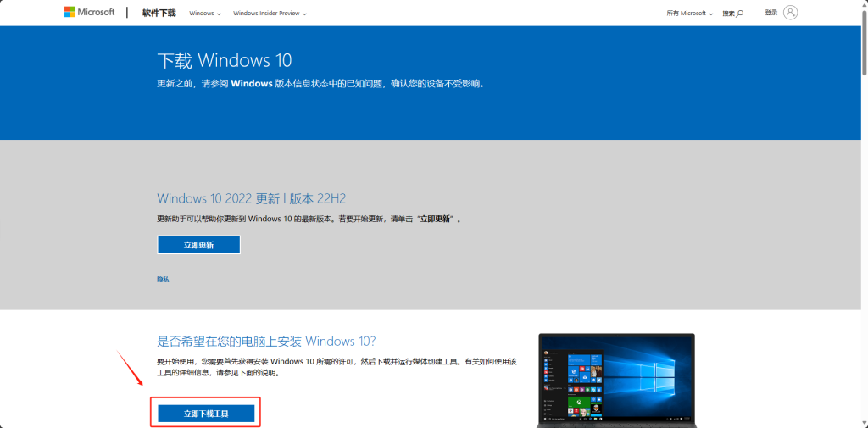Click the 是否希望在您的电脑上安装 Windows 10 heading
Screen dimensions: 868x428
[x=265, y=341]
